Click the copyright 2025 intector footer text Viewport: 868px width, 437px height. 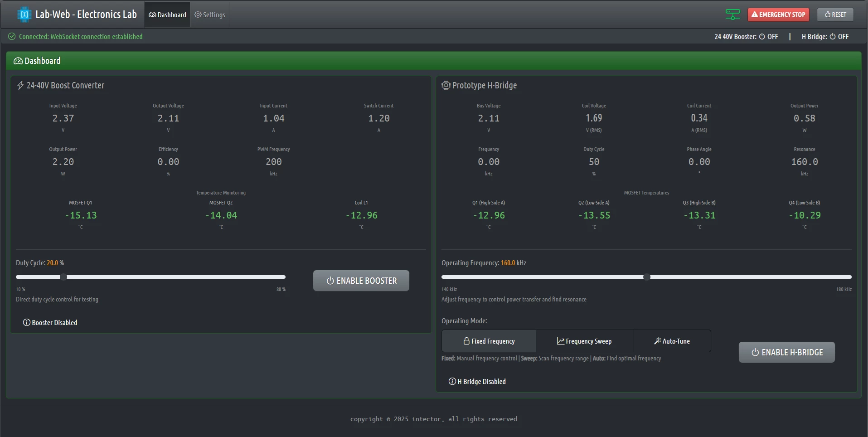[433, 419]
